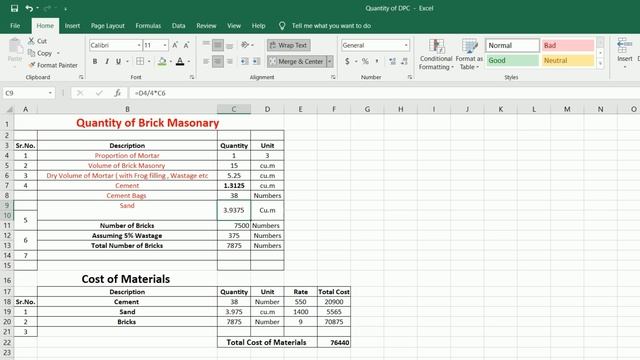Click the Orientation text angle icon
The width and height of the screenshot is (640, 360).
click(x=245, y=45)
